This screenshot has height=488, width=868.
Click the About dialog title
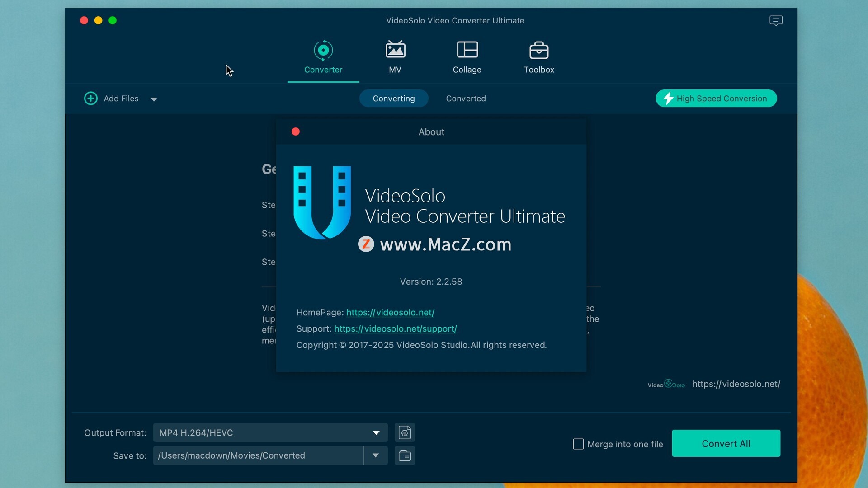click(x=431, y=132)
